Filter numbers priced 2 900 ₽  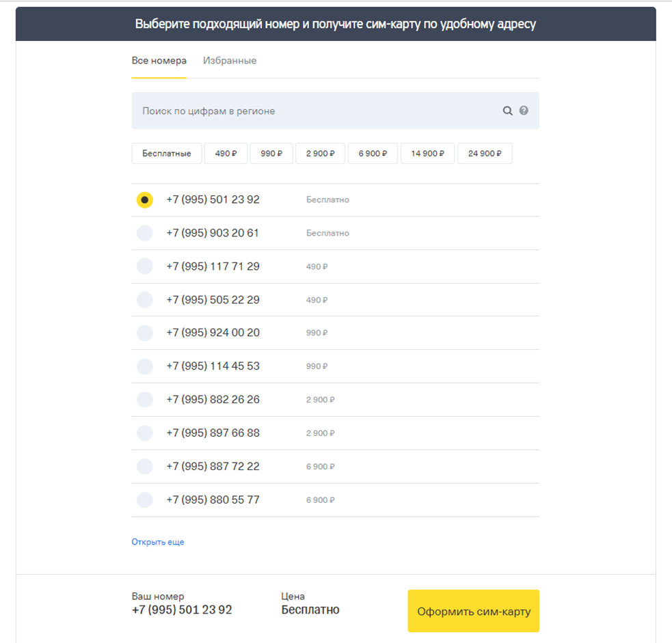(320, 154)
